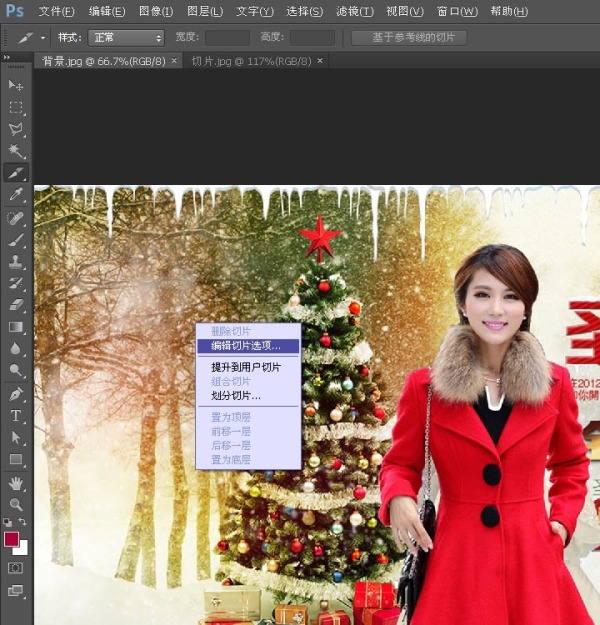Select the Healing Brush tool
This screenshot has width=600, height=625.
click(16, 218)
